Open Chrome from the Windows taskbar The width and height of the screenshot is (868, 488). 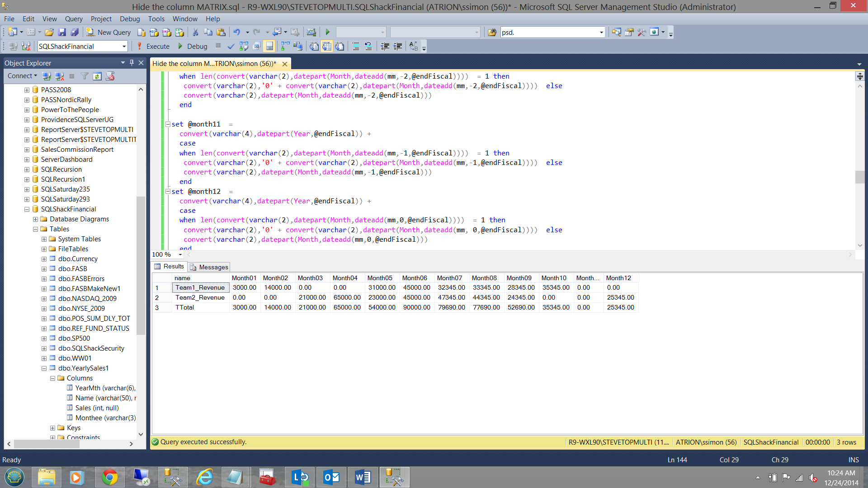109,477
